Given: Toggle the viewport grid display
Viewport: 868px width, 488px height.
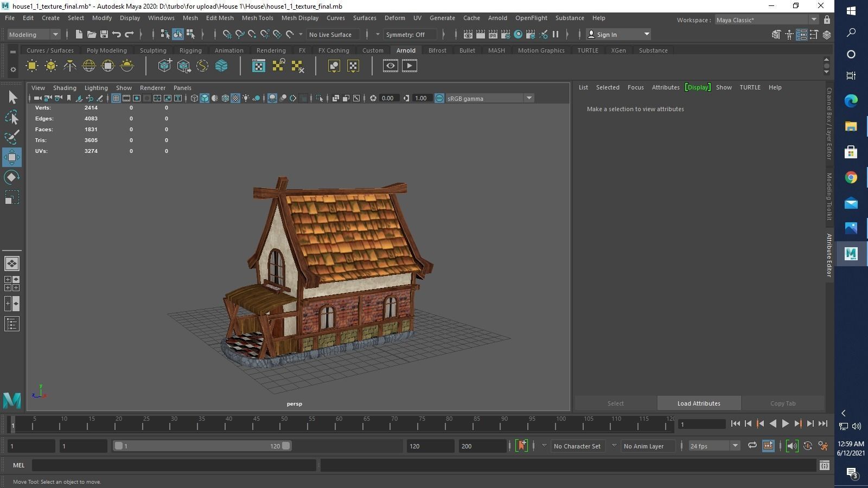Looking at the screenshot, I should coord(116,98).
